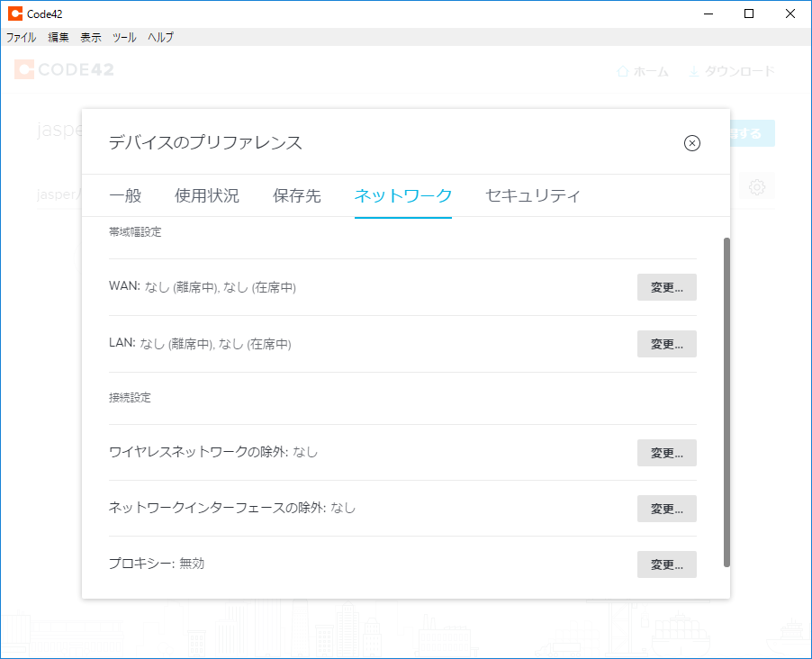812x659 pixels.
Task: Switch to the 使用状況 tab
Action: (207, 195)
